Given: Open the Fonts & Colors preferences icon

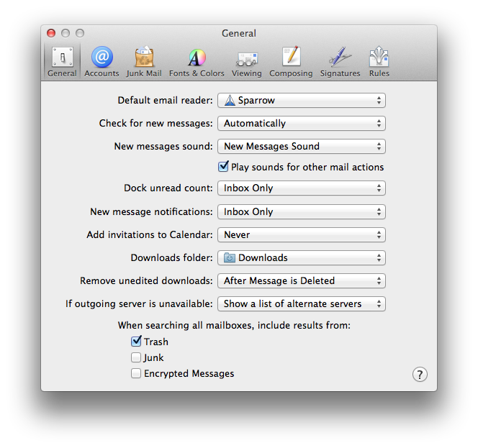Looking at the screenshot, I should (x=197, y=58).
